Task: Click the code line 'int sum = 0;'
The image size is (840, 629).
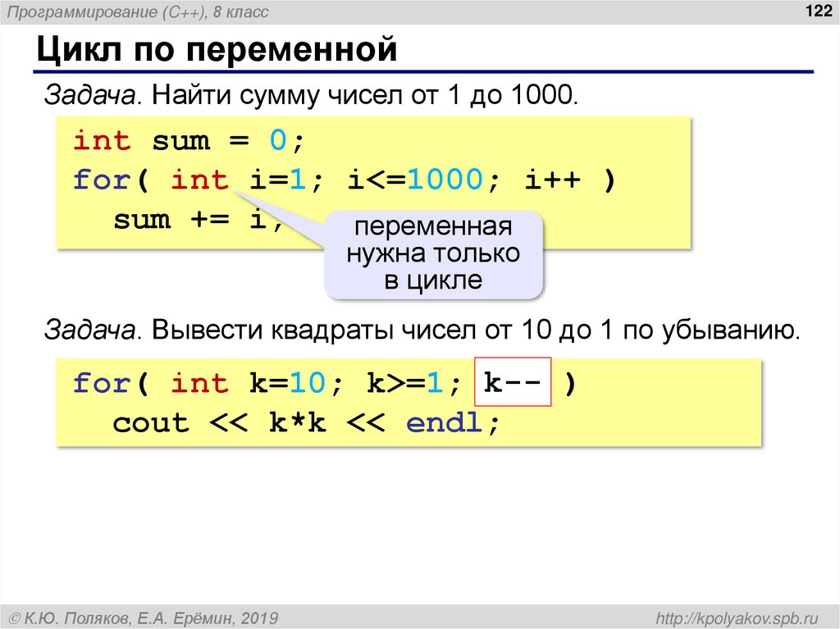Action: pos(189,140)
